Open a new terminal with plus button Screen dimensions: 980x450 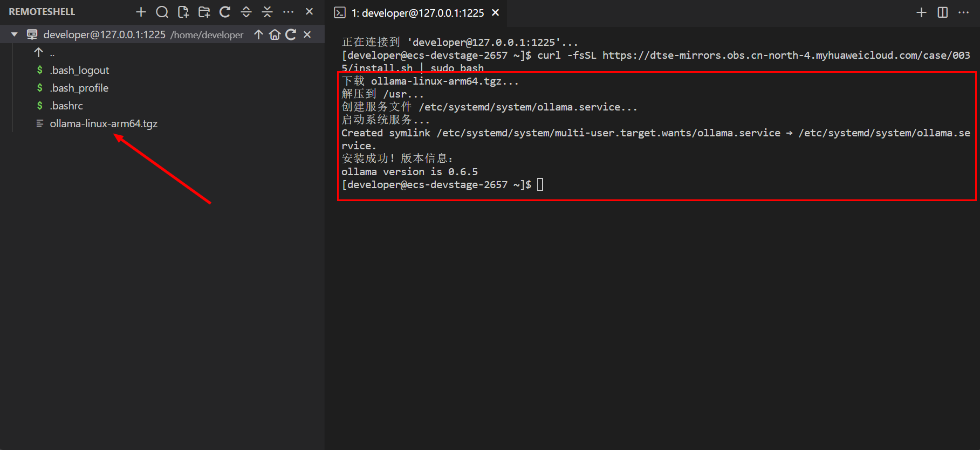tap(921, 12)
